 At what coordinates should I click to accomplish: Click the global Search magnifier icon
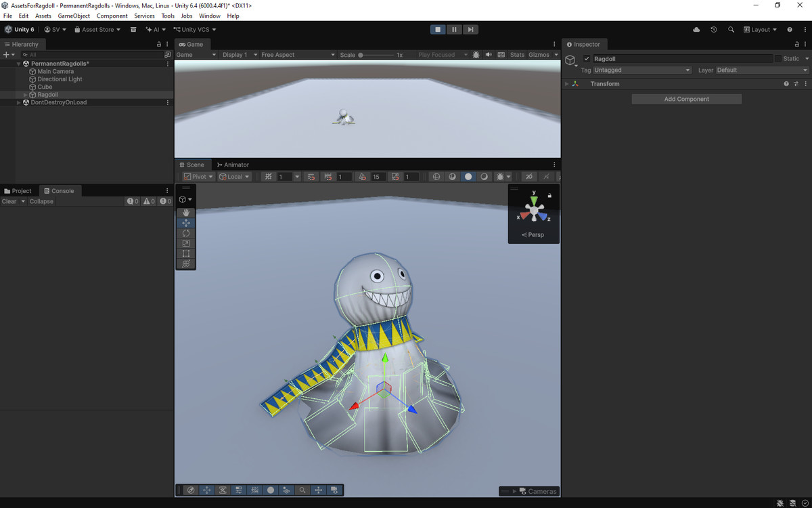[x=731, y=30]
